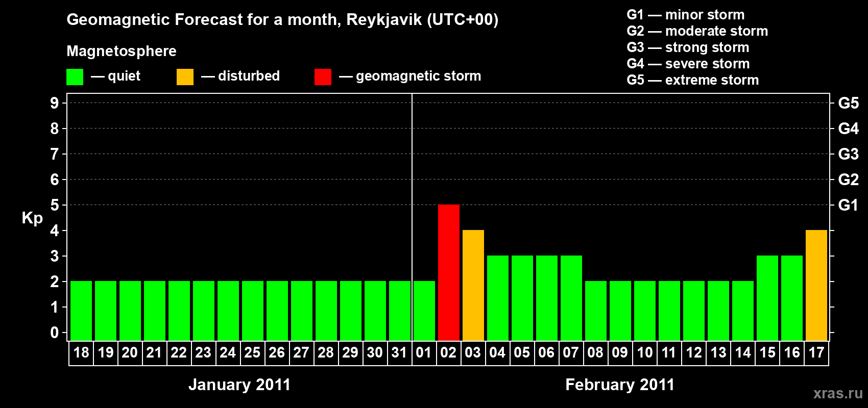Click the G5 label on right axis
The image size is (868, 408).
click(848, 103)
